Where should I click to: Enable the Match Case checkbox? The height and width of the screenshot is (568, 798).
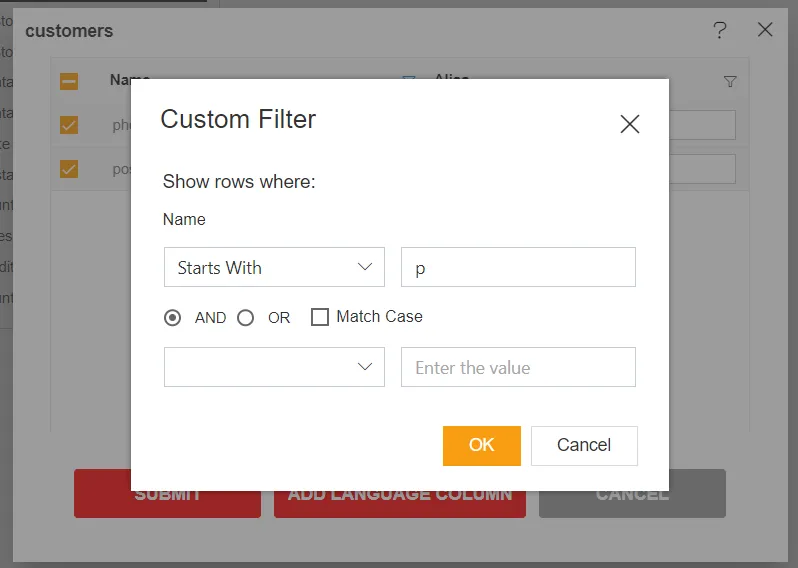(320, 317)
